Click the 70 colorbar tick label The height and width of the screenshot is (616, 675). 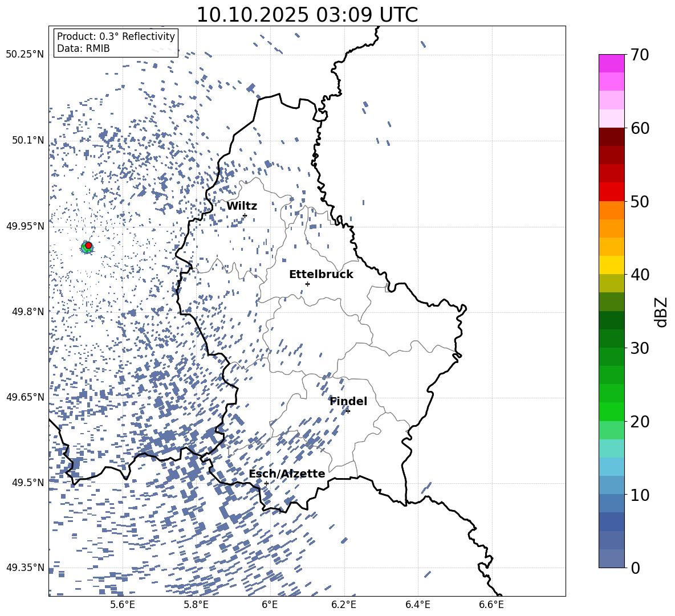click(x=639, y=55)
